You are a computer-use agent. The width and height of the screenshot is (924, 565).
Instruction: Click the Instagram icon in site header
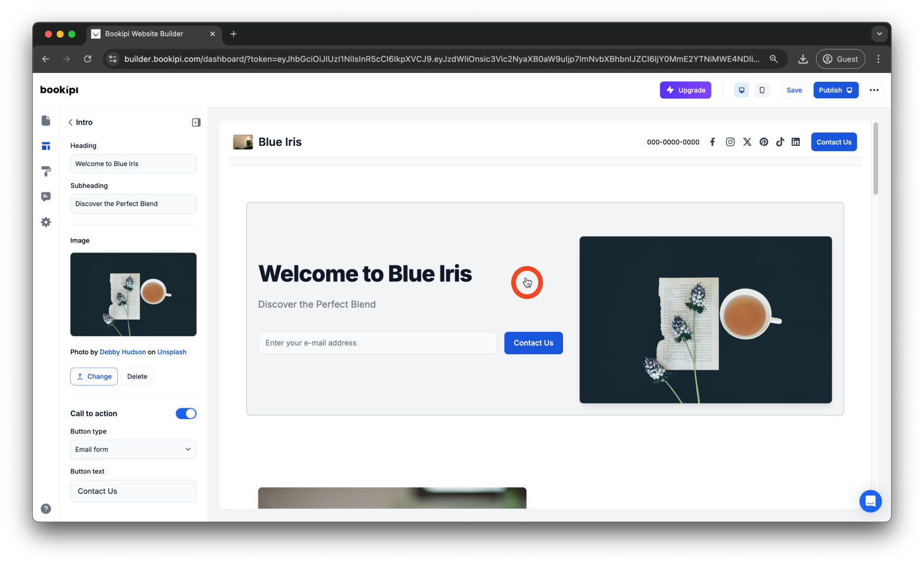point(730,142)
